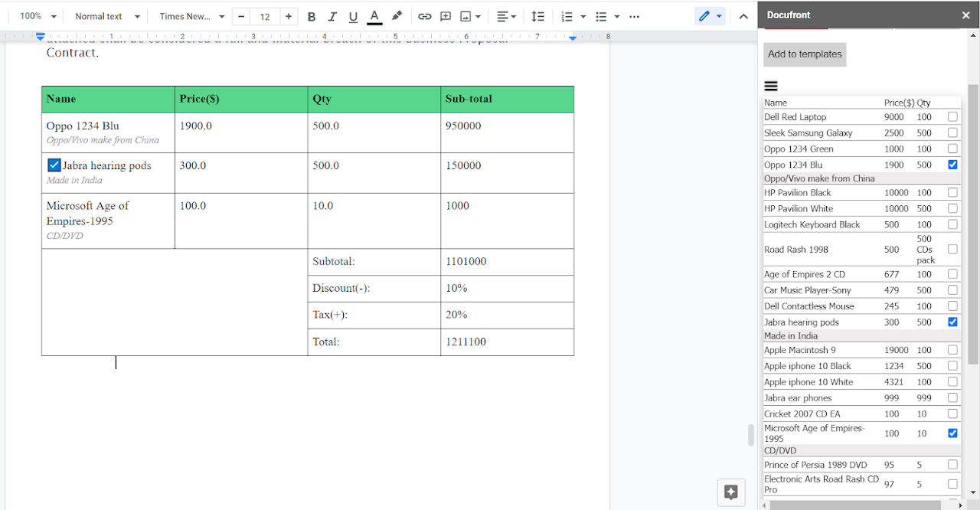Click the right indent marker on ruler
This screenshot has width=980, height=510.
tap(573, 38)
